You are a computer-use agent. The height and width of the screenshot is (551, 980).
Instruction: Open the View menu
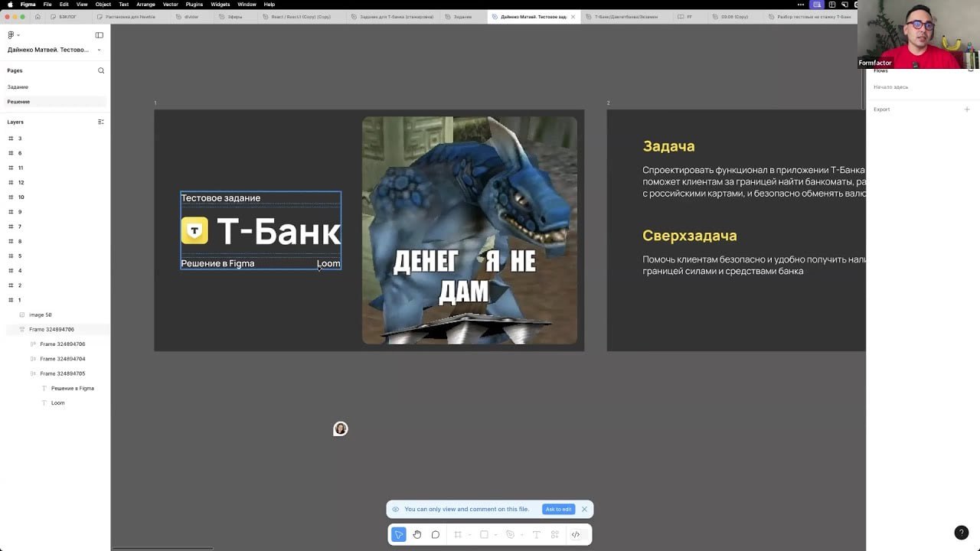(x=82, y=5)
